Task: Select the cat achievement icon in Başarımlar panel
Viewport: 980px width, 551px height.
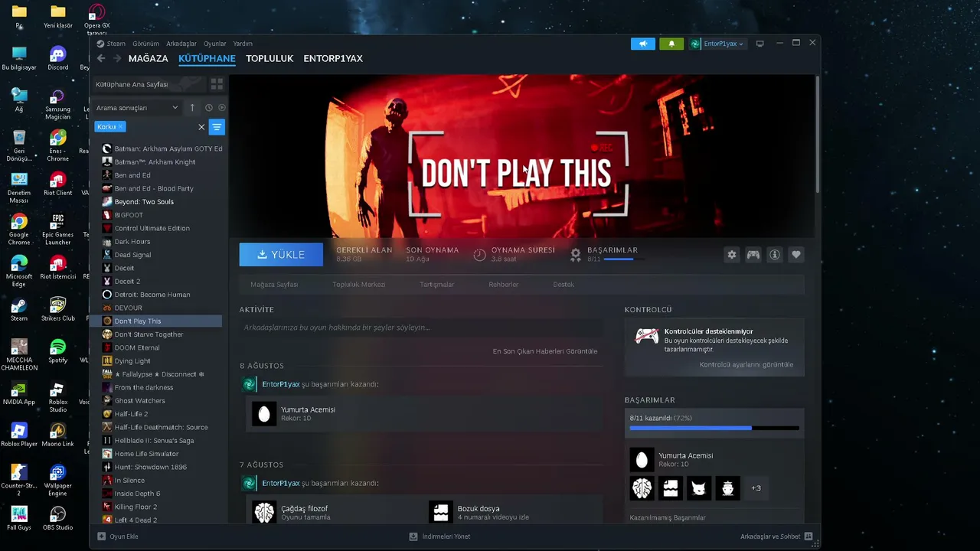Action: click(699, 488)
